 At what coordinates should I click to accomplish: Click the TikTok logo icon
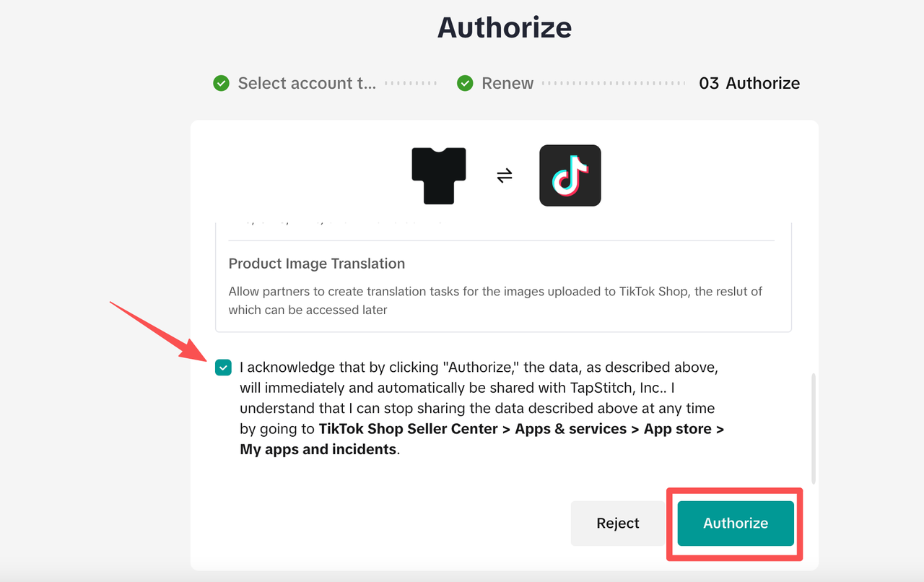(570, 175)
